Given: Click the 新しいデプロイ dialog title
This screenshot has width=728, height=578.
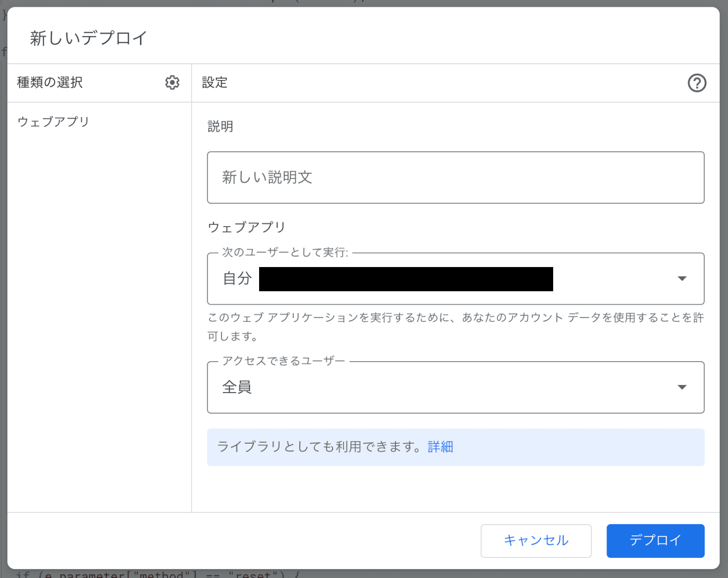Looking at the screenshot, I should 88,38.
